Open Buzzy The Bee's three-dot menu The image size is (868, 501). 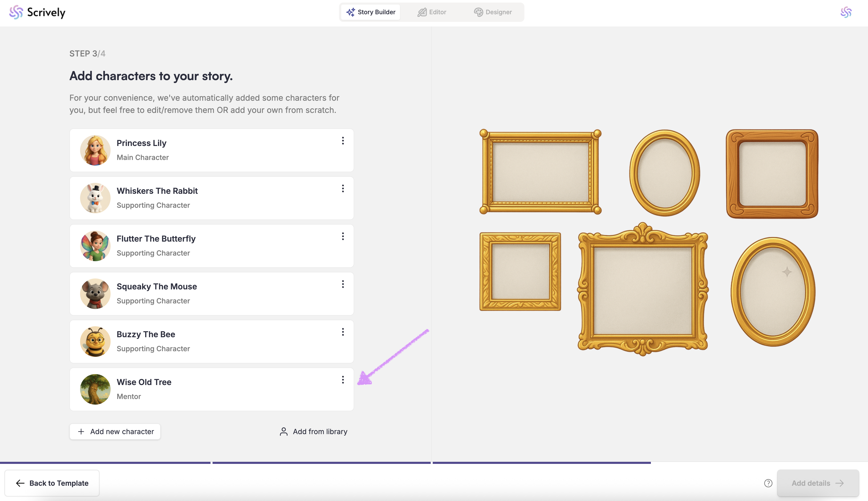pos(342,332)
